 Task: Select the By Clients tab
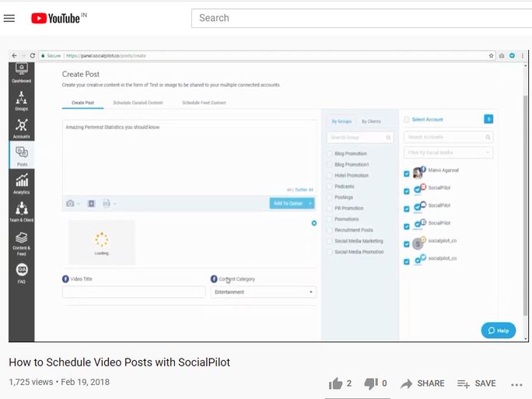click(371, 121)
